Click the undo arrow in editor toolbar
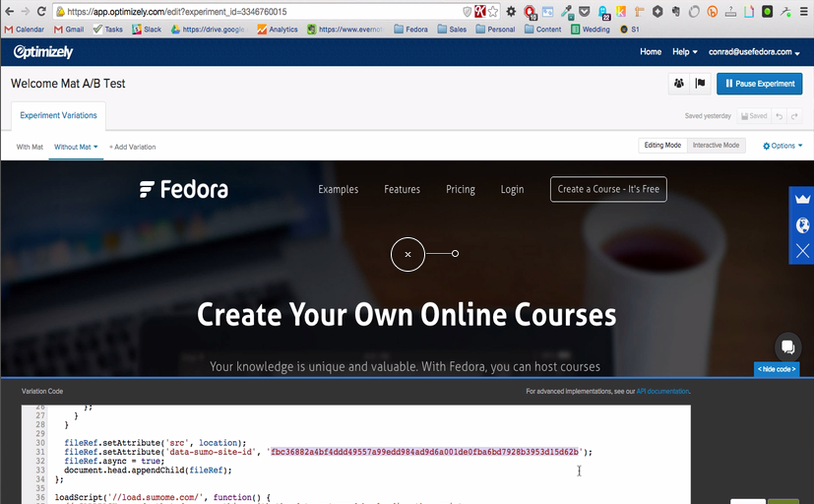 (780, 116)
